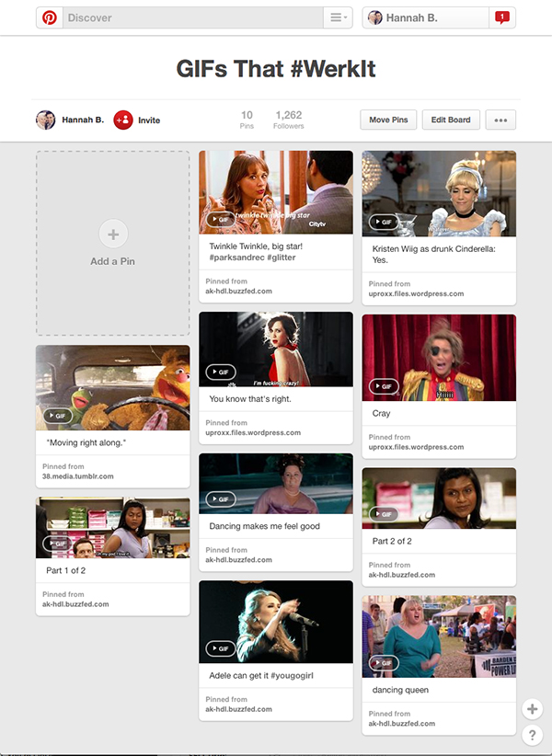Play GIF on Cray pin
The width and height of the screenshot is (552, 756).
[384, 386]
